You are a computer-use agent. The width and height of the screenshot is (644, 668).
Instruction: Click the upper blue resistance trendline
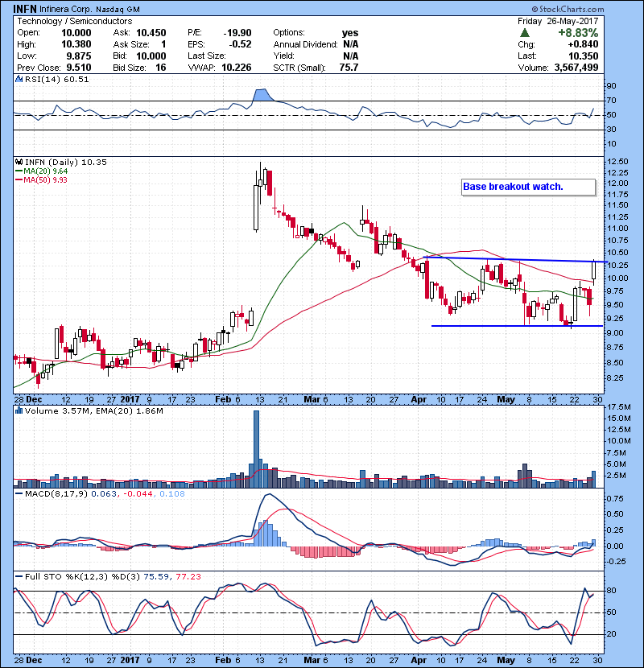click(x=515, y=259)
